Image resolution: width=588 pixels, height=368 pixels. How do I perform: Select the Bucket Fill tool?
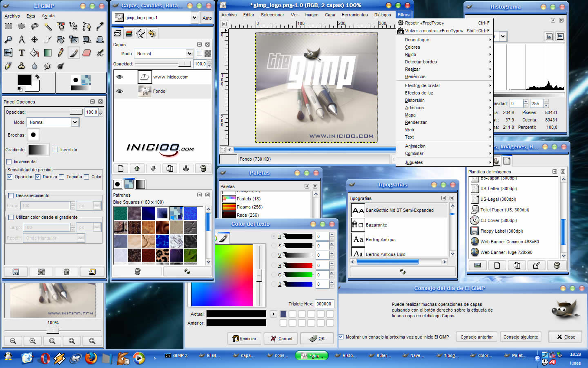(x=35, y=53)
